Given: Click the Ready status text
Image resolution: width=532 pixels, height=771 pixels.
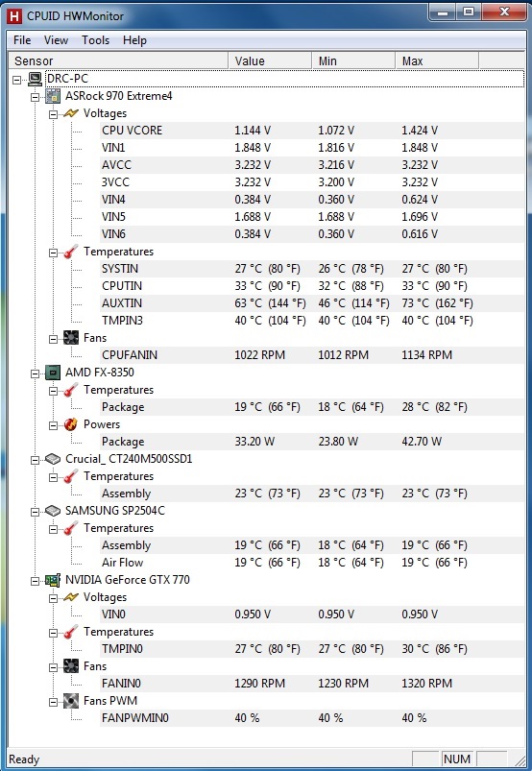Looking at the screenshot, I should [x=24, y=759].
